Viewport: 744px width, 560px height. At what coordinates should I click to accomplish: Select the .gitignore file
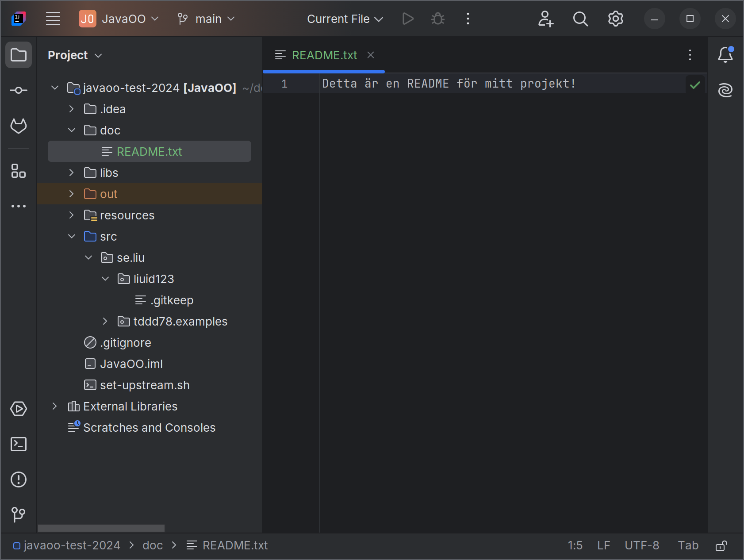point(118,342)
